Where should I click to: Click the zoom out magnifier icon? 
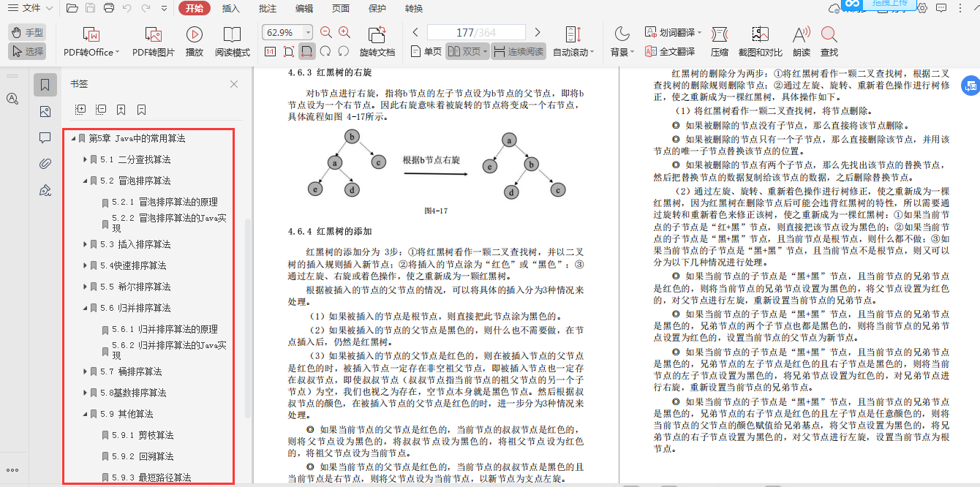tap(326, 32)
